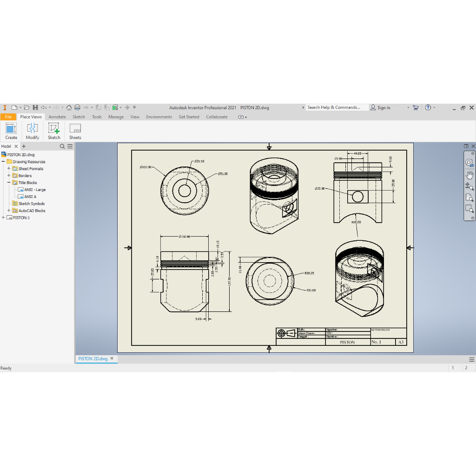
Task: Click status bar value 2
Action: coord(466,368)
